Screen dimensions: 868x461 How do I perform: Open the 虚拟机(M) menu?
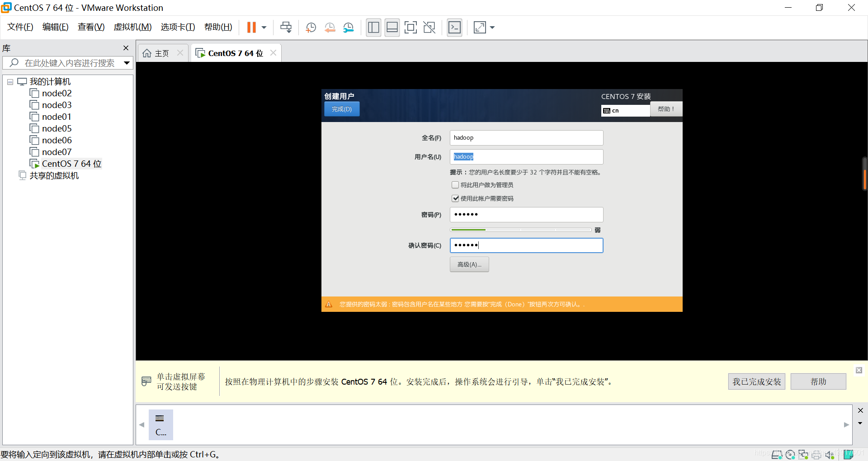tap(132, 27)
